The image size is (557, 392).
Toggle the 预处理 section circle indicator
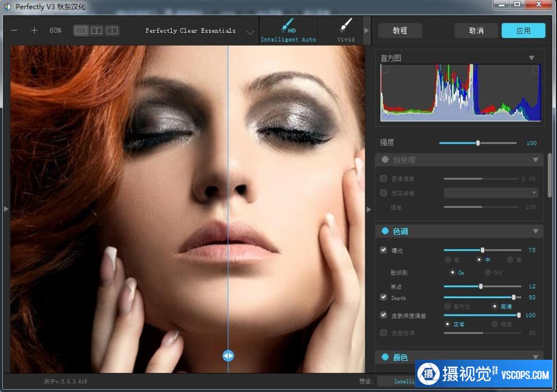coord(385,160)
